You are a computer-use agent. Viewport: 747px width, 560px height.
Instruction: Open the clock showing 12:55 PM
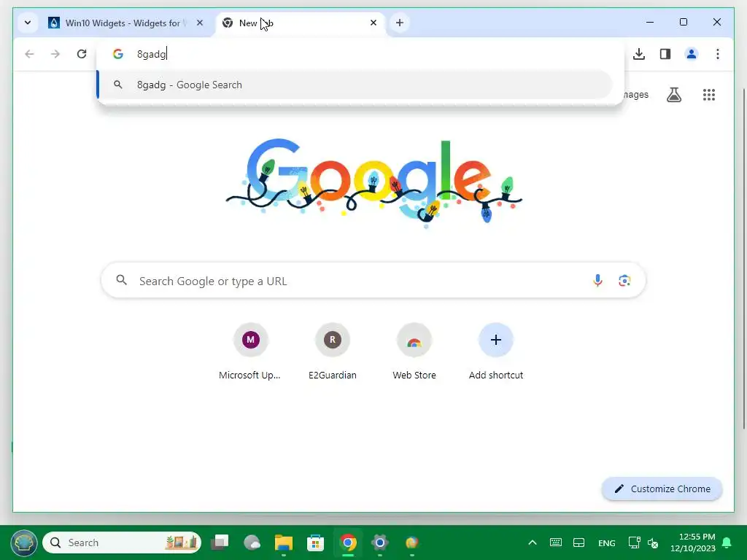coord(693,542)
